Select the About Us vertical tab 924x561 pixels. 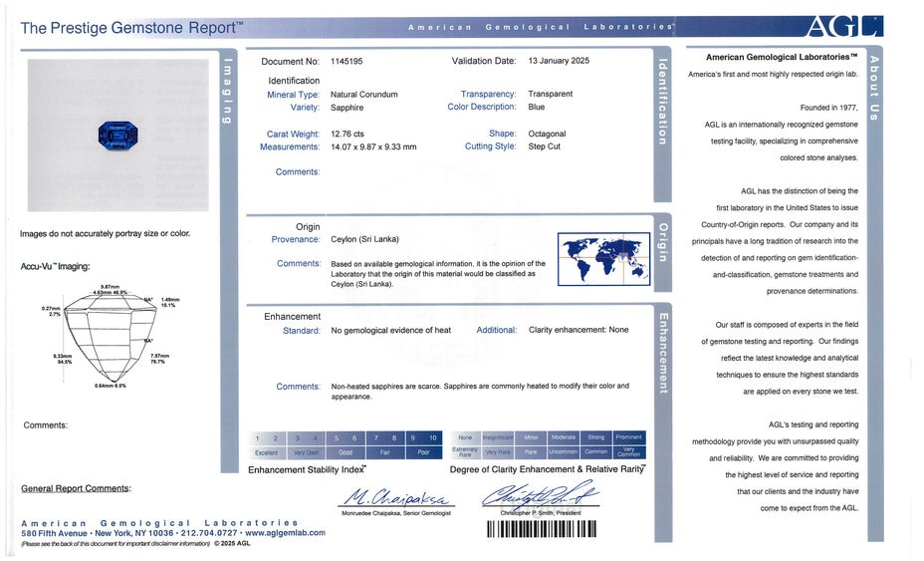[874, 87]
